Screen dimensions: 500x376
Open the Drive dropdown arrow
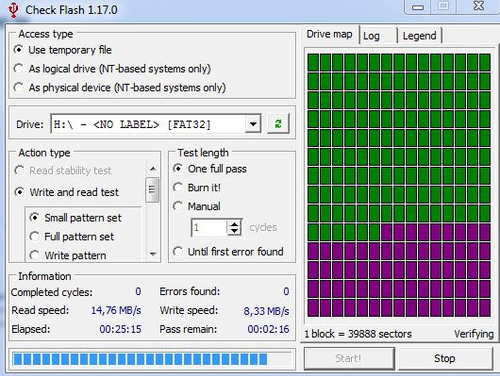coord(253,124)
